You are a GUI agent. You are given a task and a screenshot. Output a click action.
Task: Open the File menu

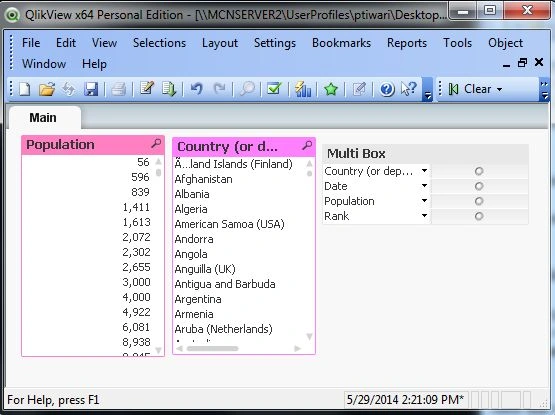[31, 43]
